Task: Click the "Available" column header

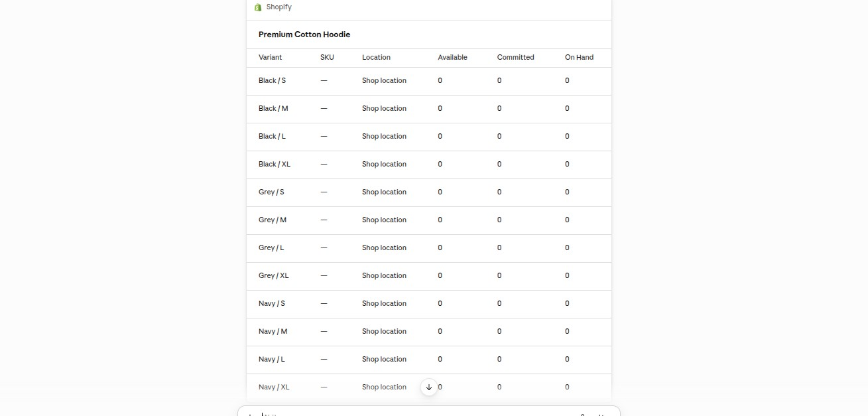Action: (452, 58)
